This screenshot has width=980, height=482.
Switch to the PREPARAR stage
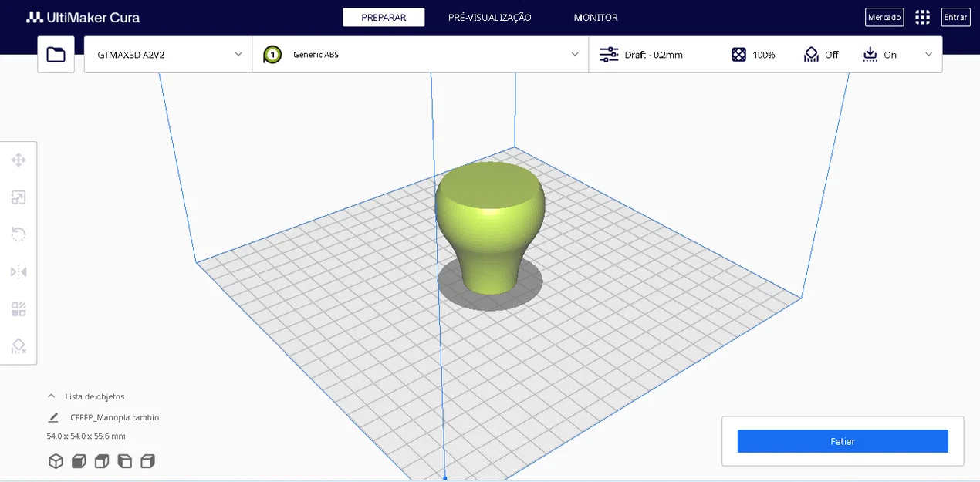tap(384, 17)
